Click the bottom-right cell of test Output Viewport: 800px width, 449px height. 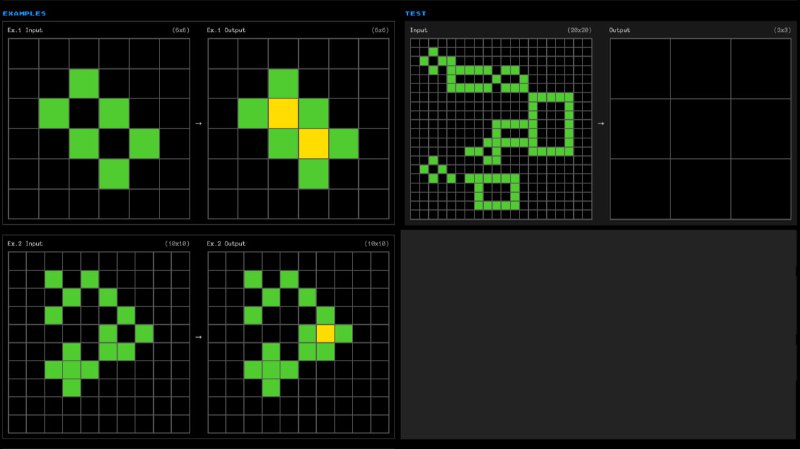pyautogui.click(x=761, y=189)
